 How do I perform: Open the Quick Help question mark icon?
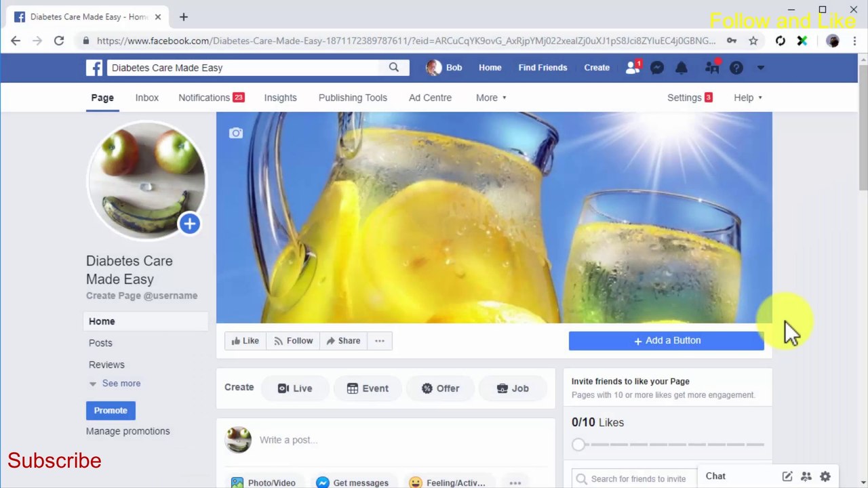pyautogui.click(x=736, y=68)
